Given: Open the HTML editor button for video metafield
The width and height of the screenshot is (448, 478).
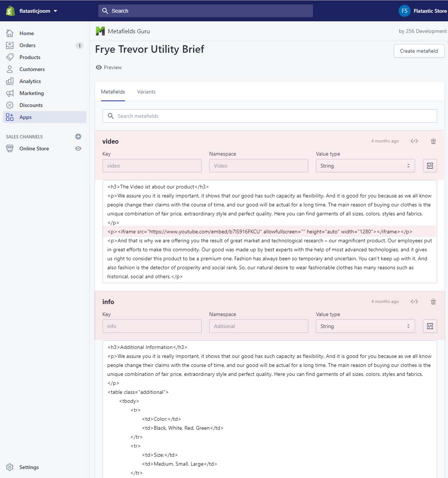Looking at the screenshot, I should click(x=430, y=166).
